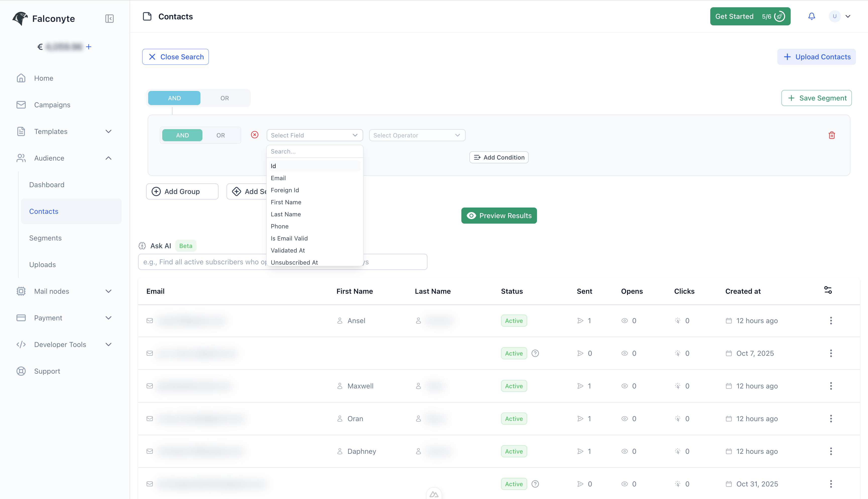
Task: Open the Select Operator dropdown
Action: (x=417, y=135)
